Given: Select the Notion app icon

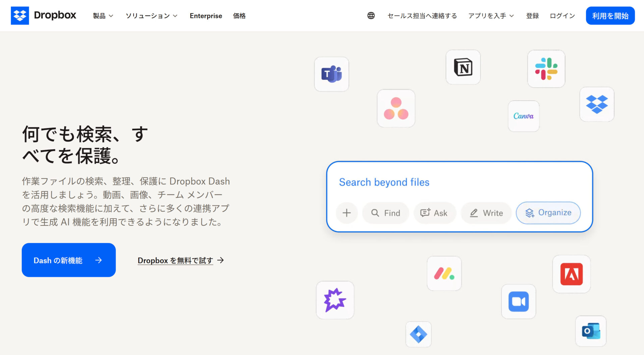Looking at the screenshot, I should (463, 67).
